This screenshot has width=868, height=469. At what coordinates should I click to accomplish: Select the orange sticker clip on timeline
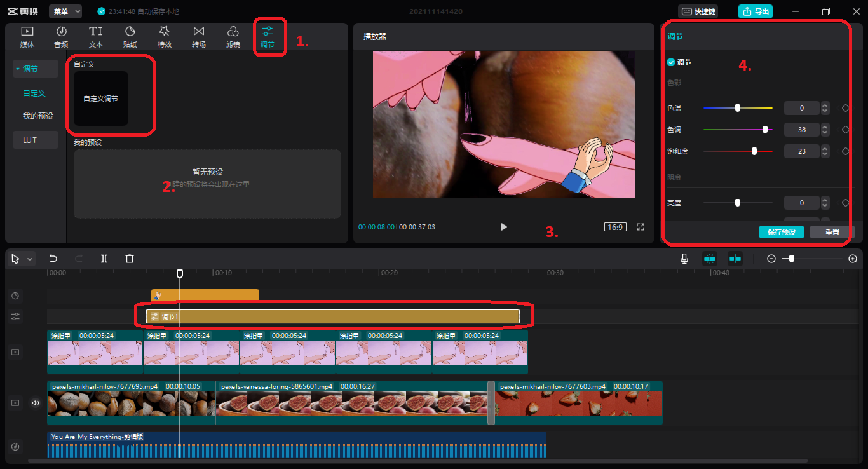[x=205, y=294]
